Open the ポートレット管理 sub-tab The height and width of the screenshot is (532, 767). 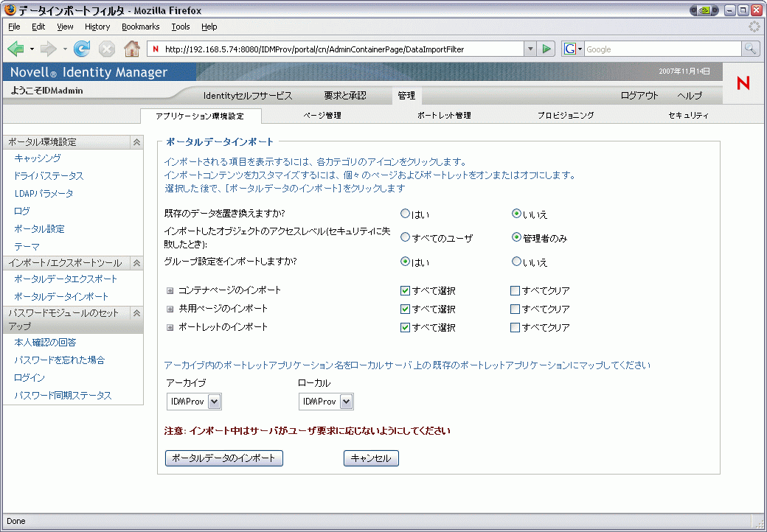coord(444,116)
